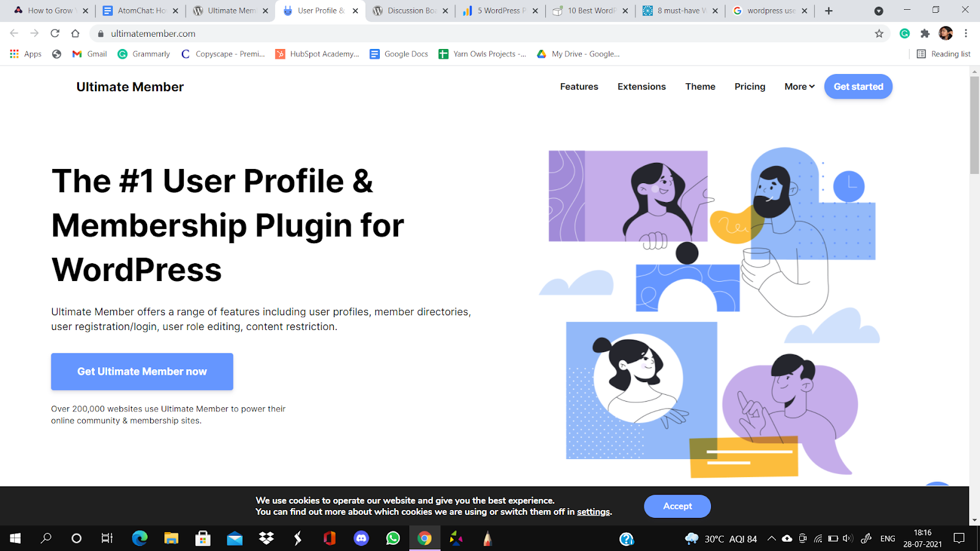Reload the current page

tap(55, 34)
